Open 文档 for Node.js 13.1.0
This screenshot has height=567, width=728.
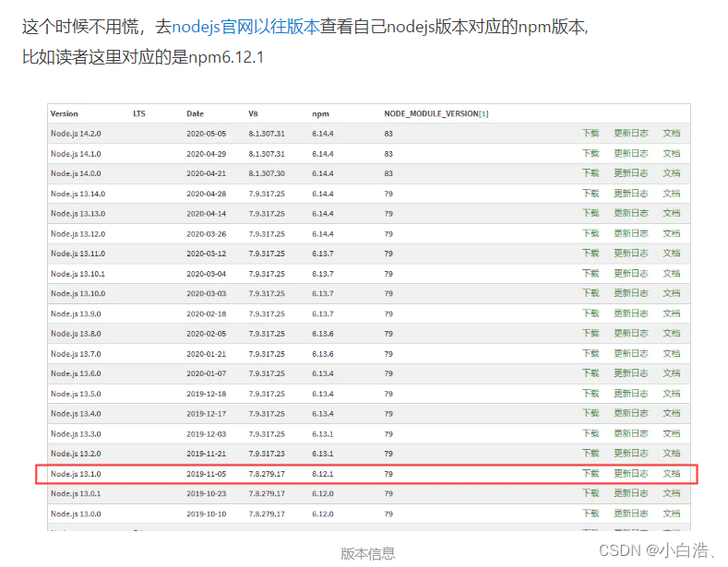point(672,474)
